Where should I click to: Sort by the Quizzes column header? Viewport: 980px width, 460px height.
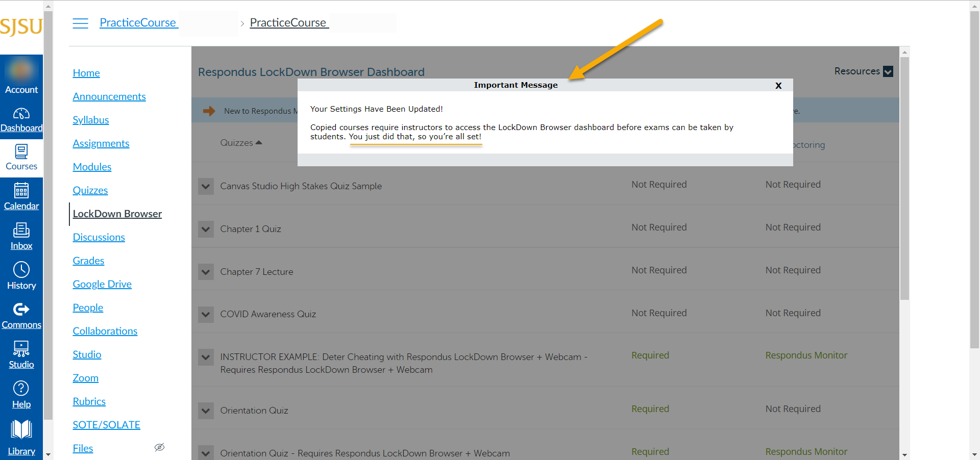pos(241,143)
